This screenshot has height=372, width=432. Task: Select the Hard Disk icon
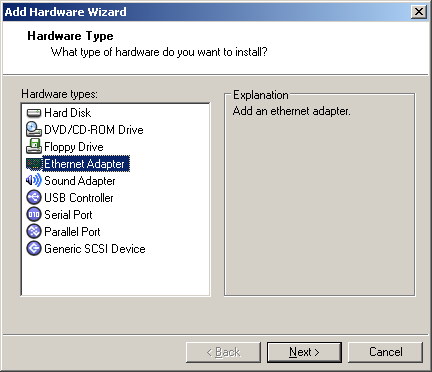(34, 113)
